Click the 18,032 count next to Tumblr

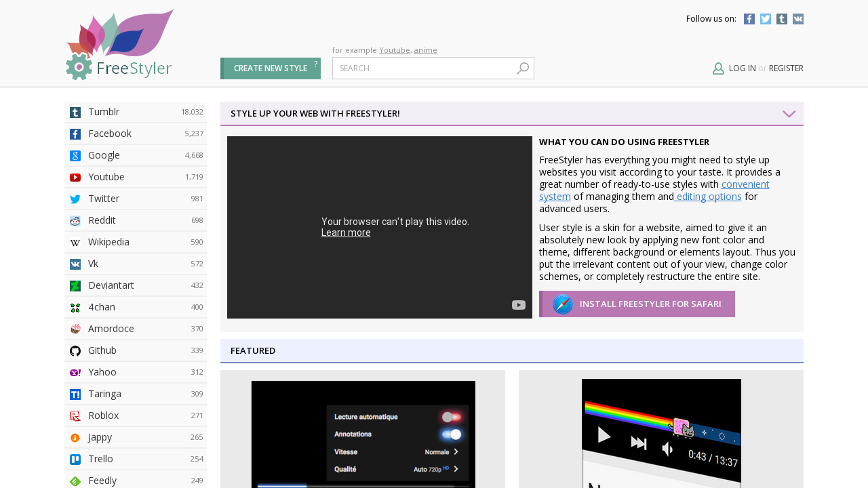tap(192, 112)
